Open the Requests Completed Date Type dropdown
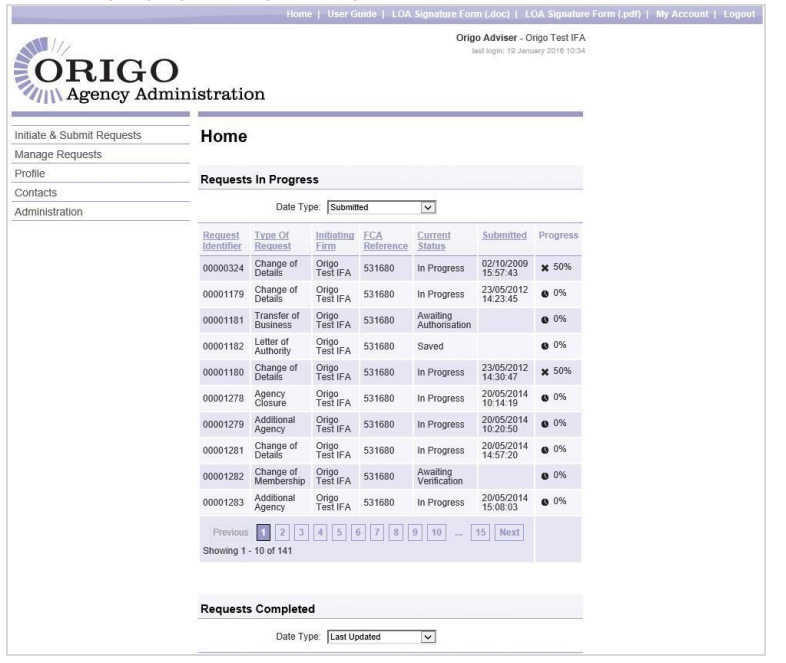This screenshot has width=786, height=663. [381, 637]
